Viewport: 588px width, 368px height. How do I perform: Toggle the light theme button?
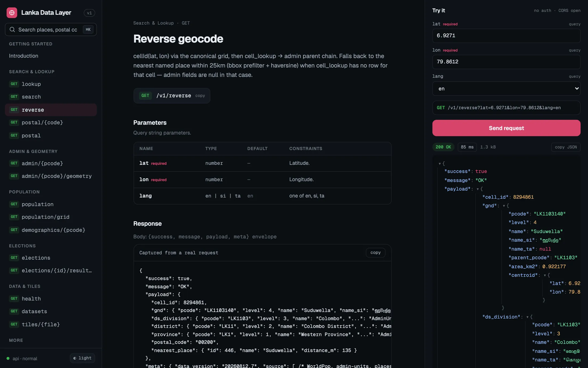[82, 358]
